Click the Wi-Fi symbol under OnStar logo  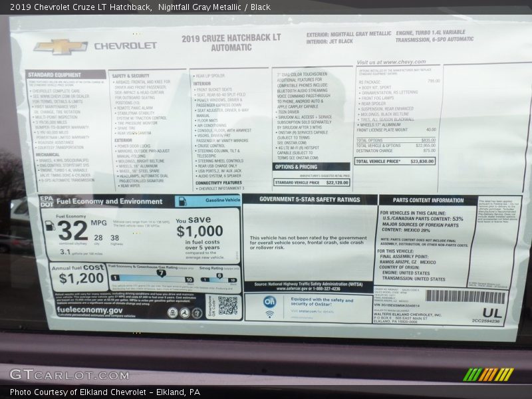[270, 314]
